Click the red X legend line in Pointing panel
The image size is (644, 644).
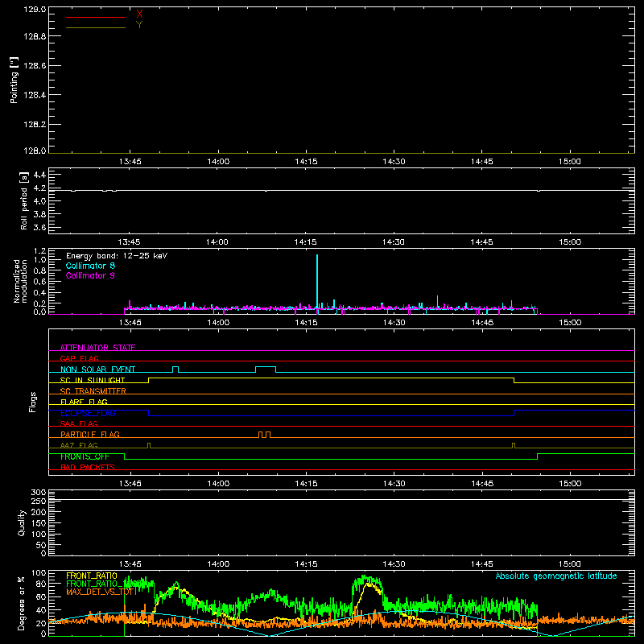point(95,17)
